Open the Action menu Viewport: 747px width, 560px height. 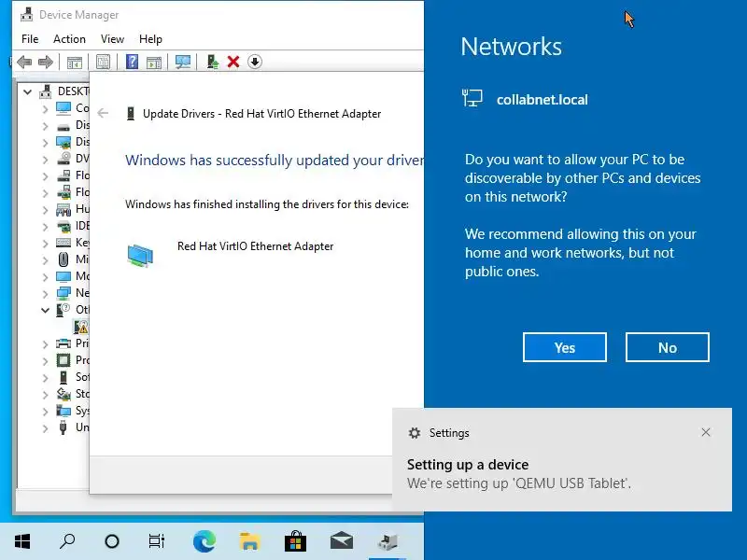coord(69,39)
